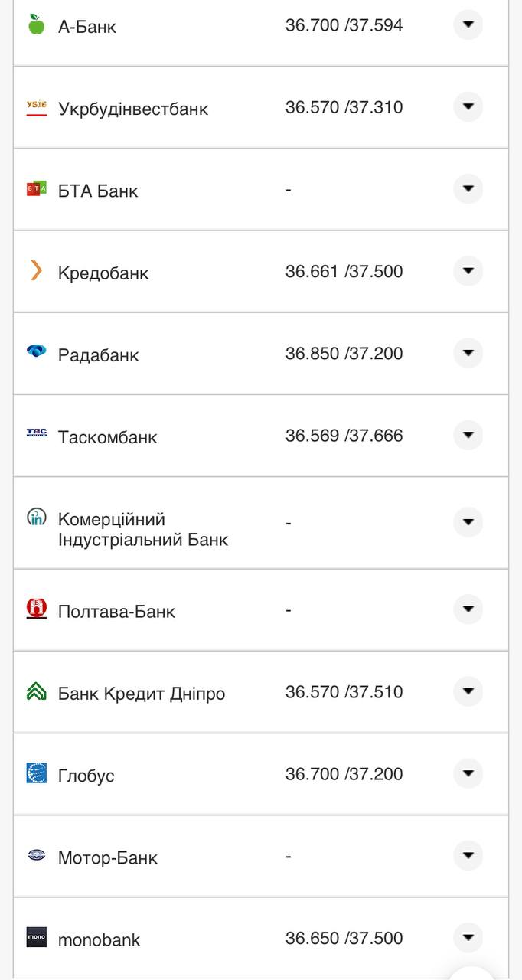Expand the monobank row chevron

tap(468, 938)
